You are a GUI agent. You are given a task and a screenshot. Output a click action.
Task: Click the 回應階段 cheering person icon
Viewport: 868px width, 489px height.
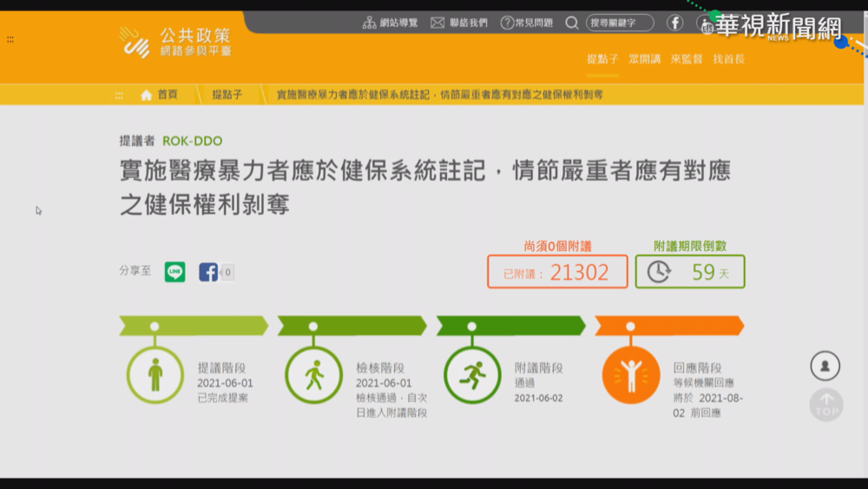coord(630,375)
